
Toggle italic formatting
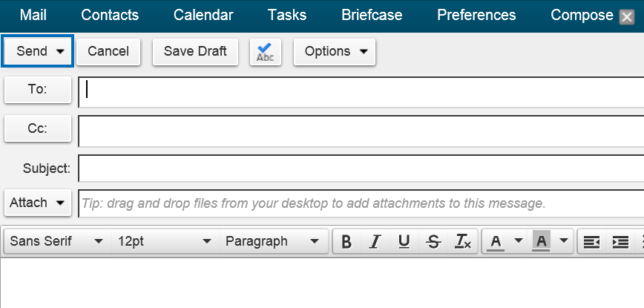(x=375, y=241)
